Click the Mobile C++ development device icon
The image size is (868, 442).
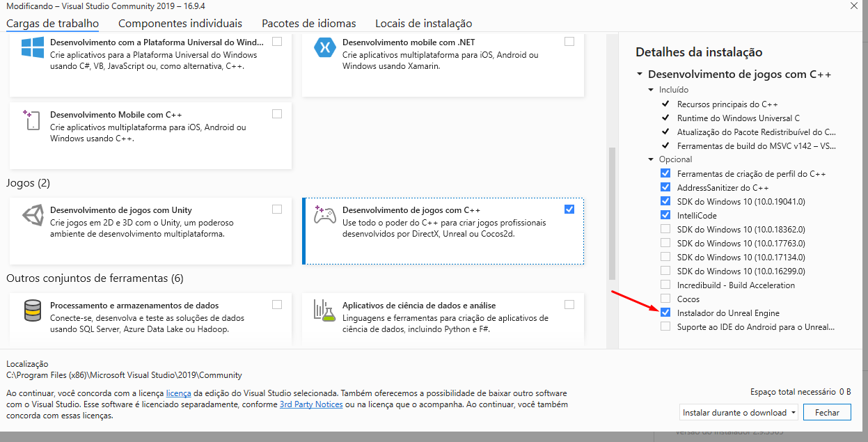pos(33,120)
